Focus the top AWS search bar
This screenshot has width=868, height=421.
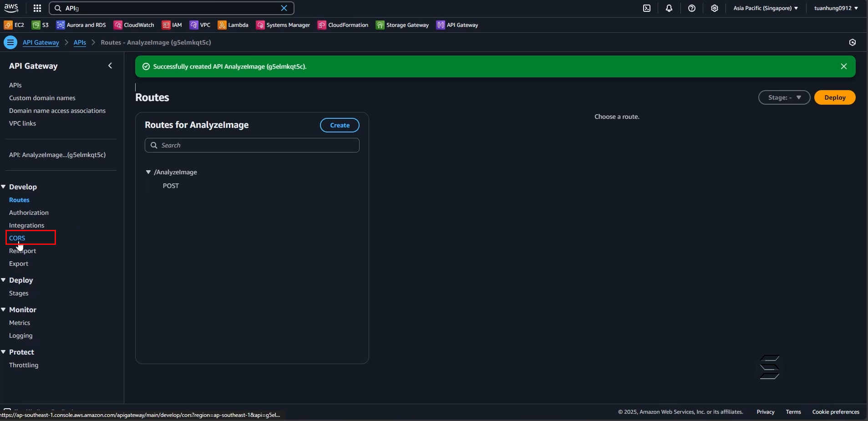172,8
